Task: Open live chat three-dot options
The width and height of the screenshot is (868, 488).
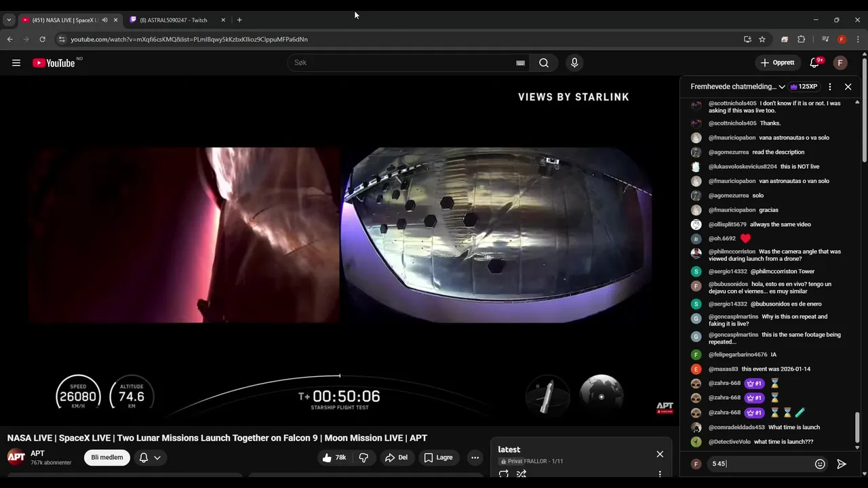Action: tap(830, 87)
